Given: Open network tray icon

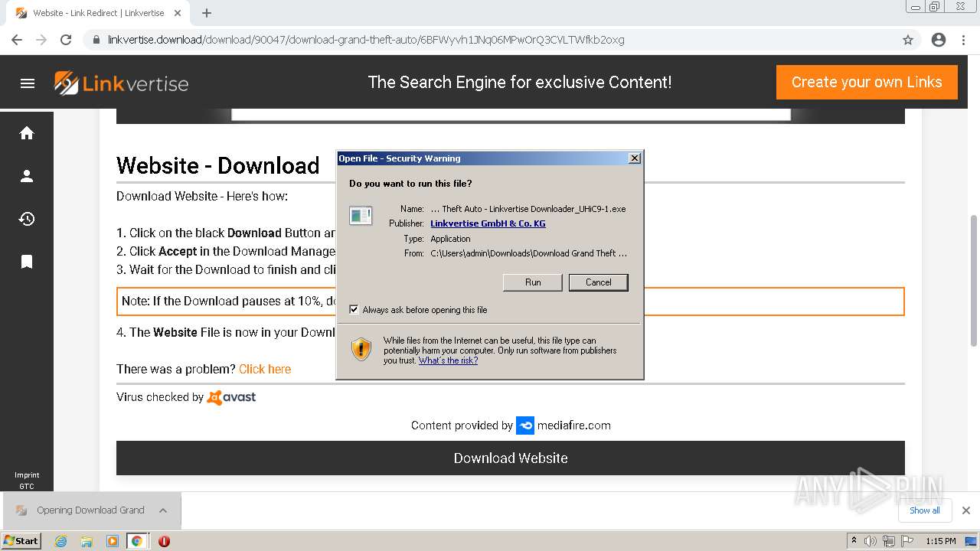Looking at the screenshot, I should [x=889, y=541].
